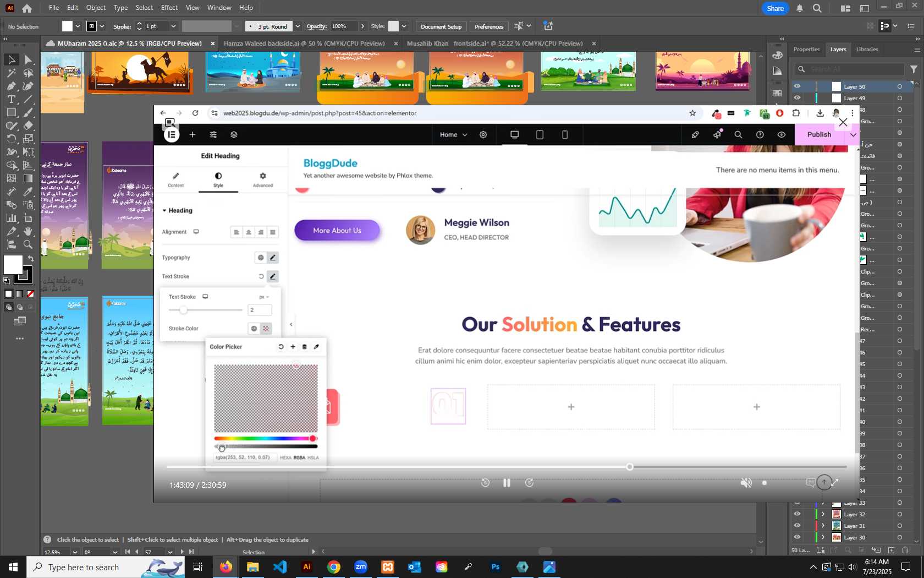This screenshot has height=578, width=924.
Task: Expand Layer 32 in Layers panel
Action: coord(823,514)
